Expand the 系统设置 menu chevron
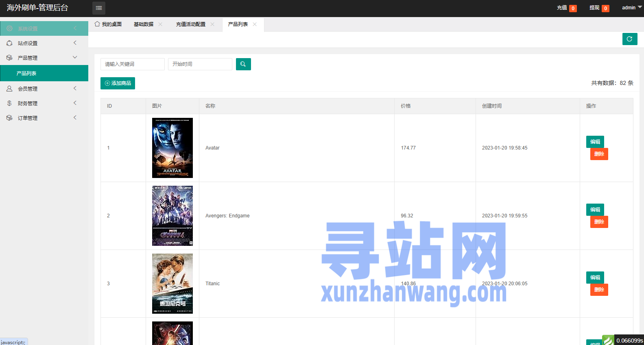Screen dimensions: 644x345 (x=75, y=28)
